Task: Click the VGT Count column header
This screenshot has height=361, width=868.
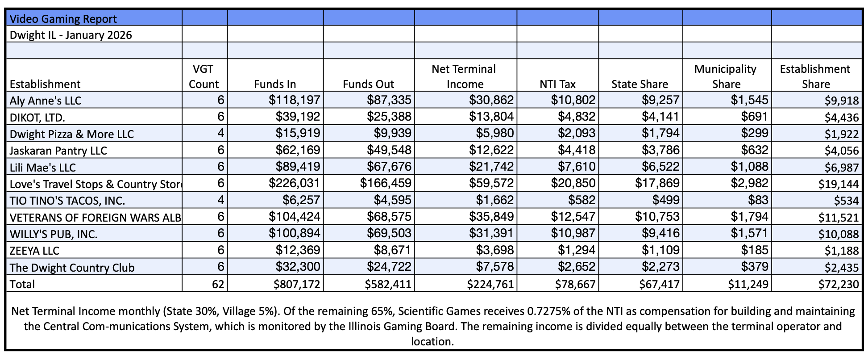Action: [x=204, y=76]
